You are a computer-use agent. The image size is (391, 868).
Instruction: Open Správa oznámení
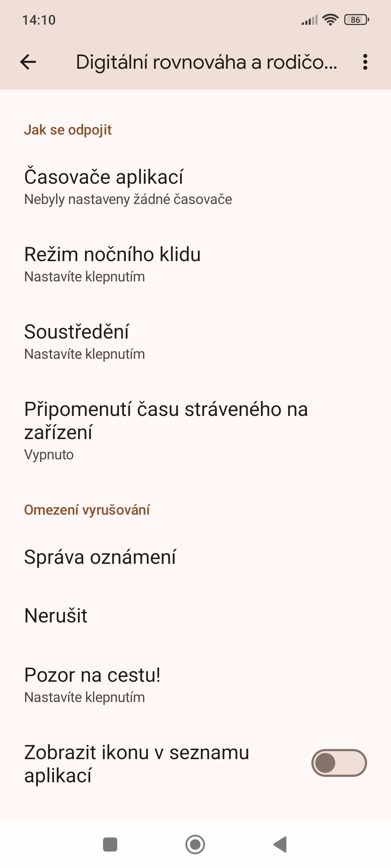[195, 557]
